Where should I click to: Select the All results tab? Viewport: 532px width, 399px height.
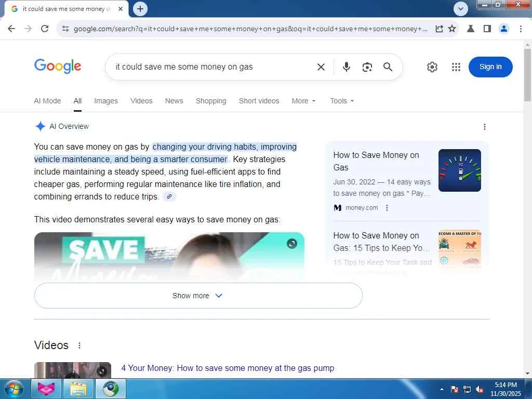click(x=77, y=101)
